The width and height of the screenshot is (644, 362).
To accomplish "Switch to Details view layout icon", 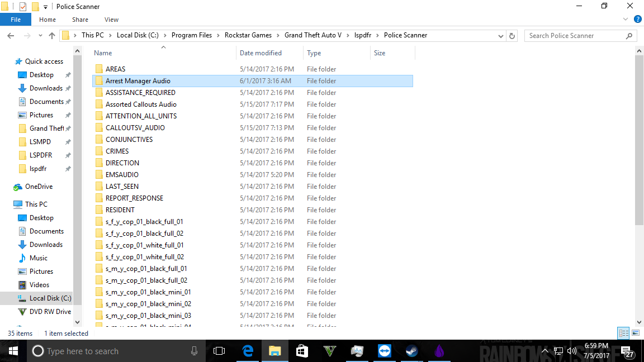I will (623, 334).
